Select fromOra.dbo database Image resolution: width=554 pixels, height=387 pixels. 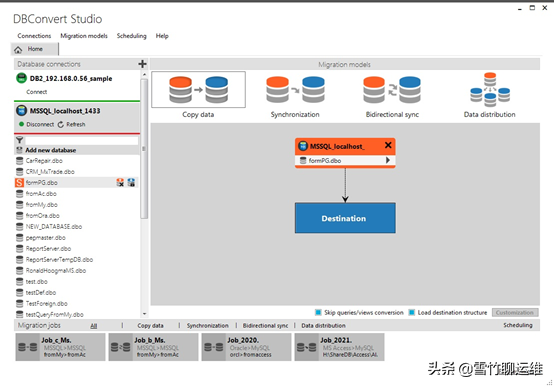[x=42, y=216]
